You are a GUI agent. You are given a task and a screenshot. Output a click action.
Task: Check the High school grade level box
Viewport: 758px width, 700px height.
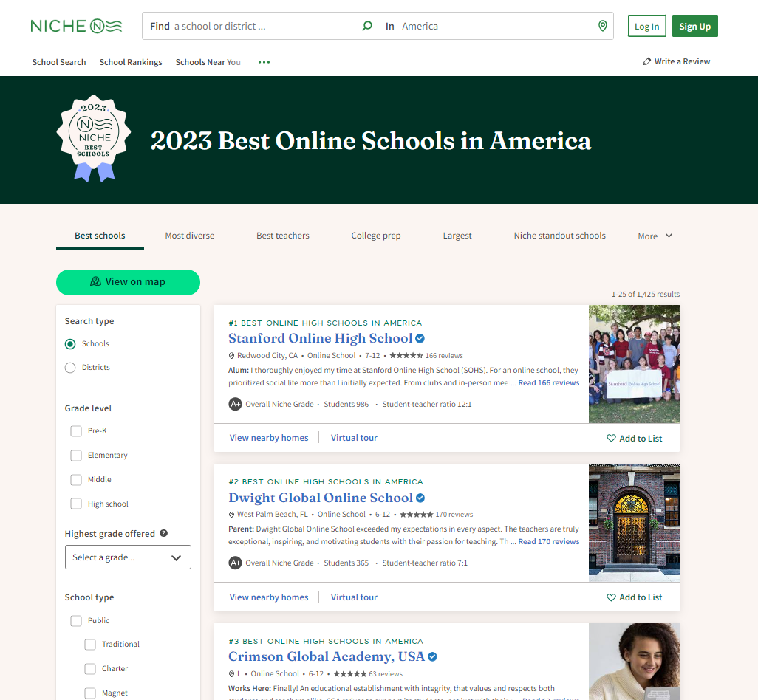pyautogui.click(x=76, y=504)
